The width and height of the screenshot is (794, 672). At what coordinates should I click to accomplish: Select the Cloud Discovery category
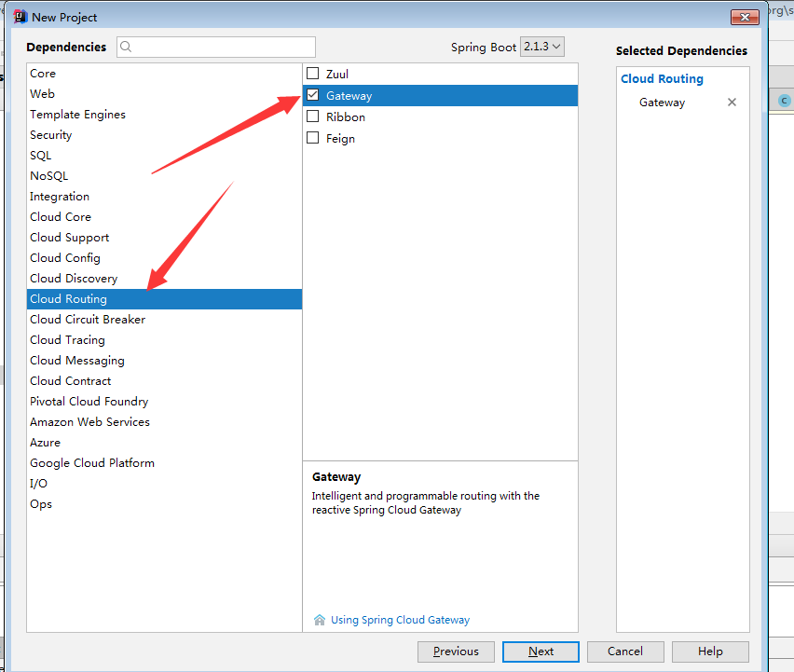(74, 278)
